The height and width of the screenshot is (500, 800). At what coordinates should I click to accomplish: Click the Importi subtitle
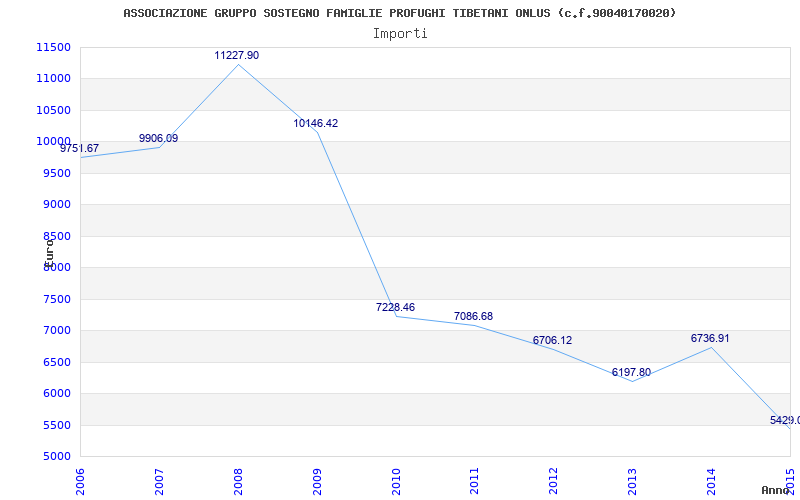pos(400,34)
